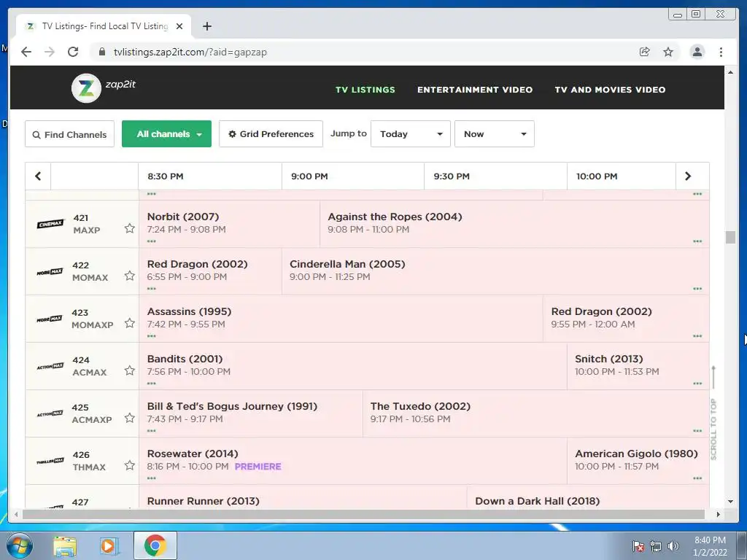Image resolution: width=747 pixels, height=560 pixels.
Task: Select the TV Listings browser tab
Action: pos(104,26)
